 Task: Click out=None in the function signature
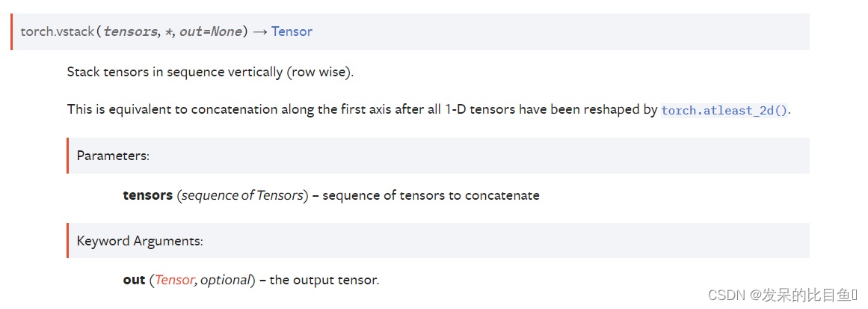pos(210,31)
